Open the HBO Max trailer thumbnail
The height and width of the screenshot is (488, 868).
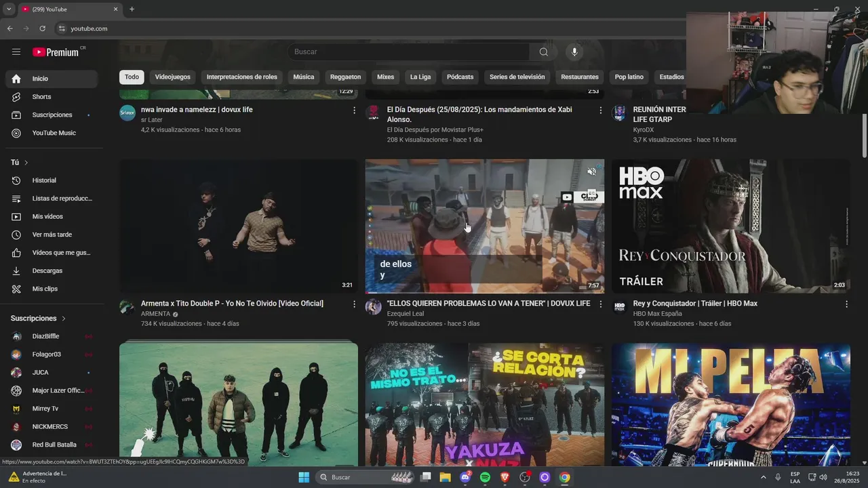coord(730,226)
